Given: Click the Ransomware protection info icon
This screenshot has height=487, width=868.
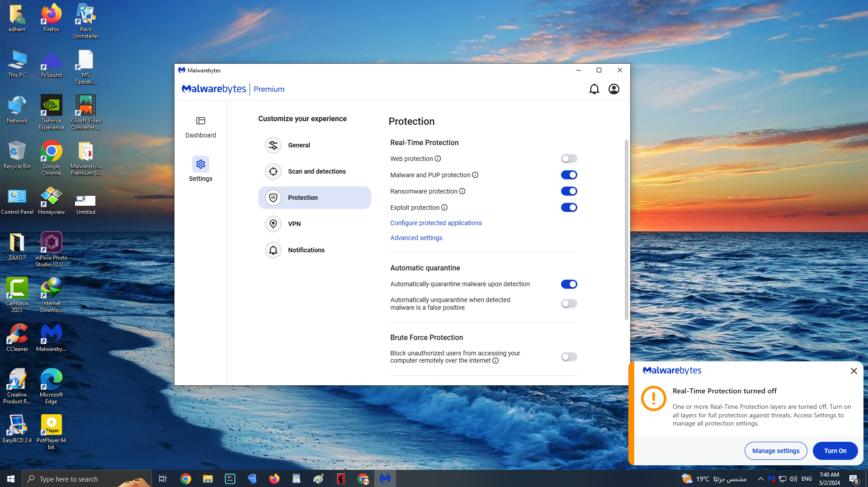Looking at the screenshot, I should click(x=462, y=191).
